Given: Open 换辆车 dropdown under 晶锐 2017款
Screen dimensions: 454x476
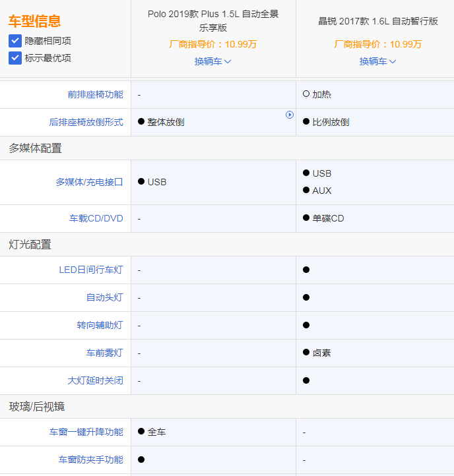Looking at the screenshot, I should (377, 61).
